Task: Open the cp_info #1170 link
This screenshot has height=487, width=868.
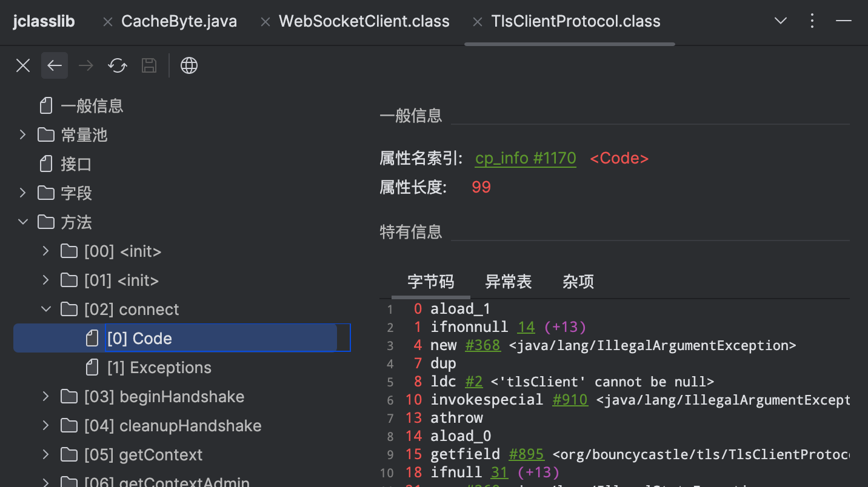Action: click(525, 158)
